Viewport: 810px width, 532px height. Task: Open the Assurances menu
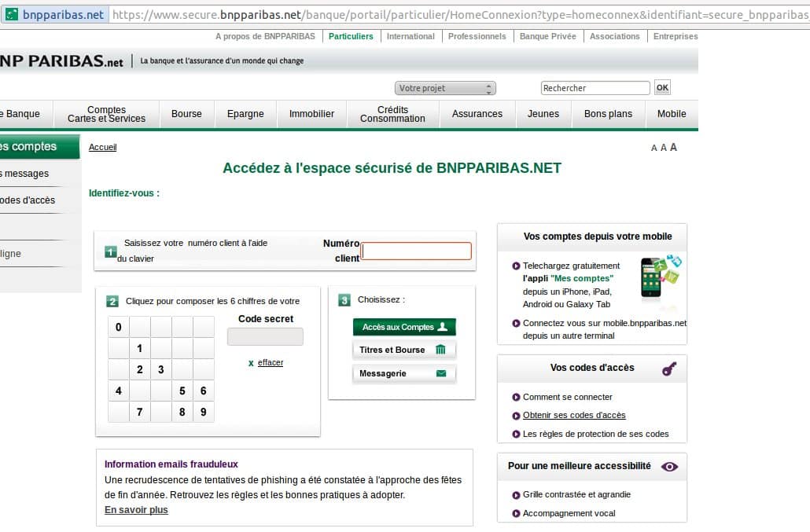[x=477, y=114]
